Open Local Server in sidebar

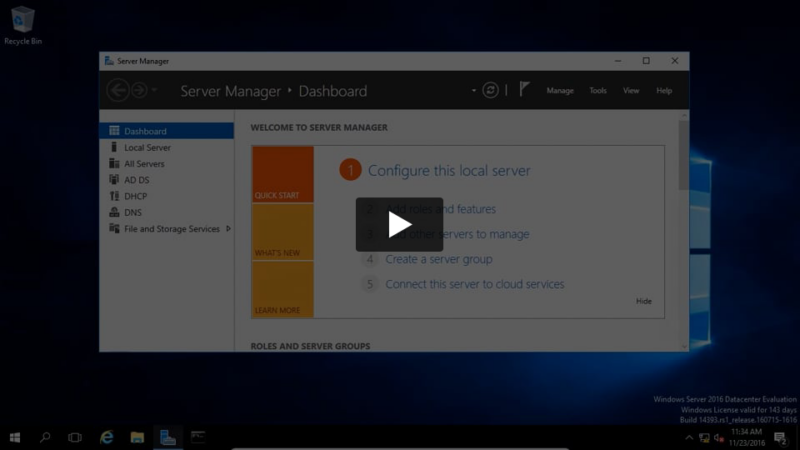point(147,147)
